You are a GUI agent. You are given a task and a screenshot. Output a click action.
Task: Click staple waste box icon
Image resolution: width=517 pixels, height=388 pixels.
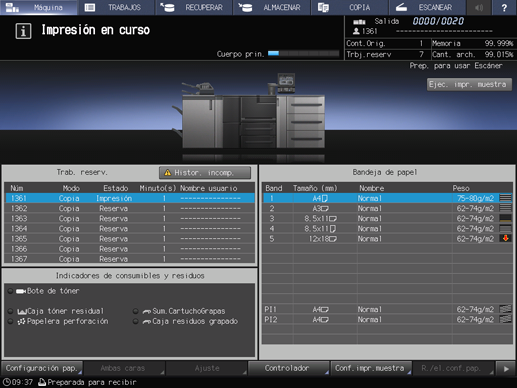pyautogui.click(x=147, y=322)
